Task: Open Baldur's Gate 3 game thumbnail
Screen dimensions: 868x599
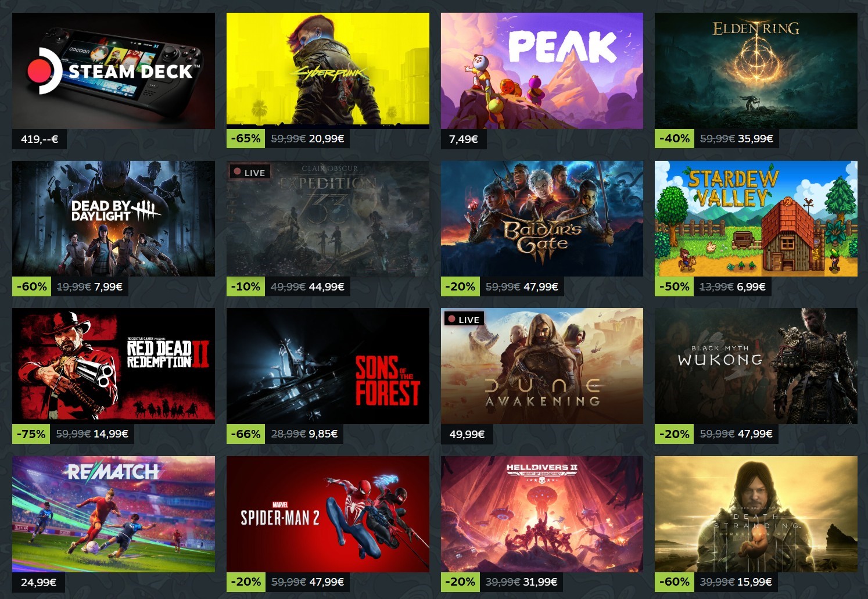Action: tap(542, 218)
